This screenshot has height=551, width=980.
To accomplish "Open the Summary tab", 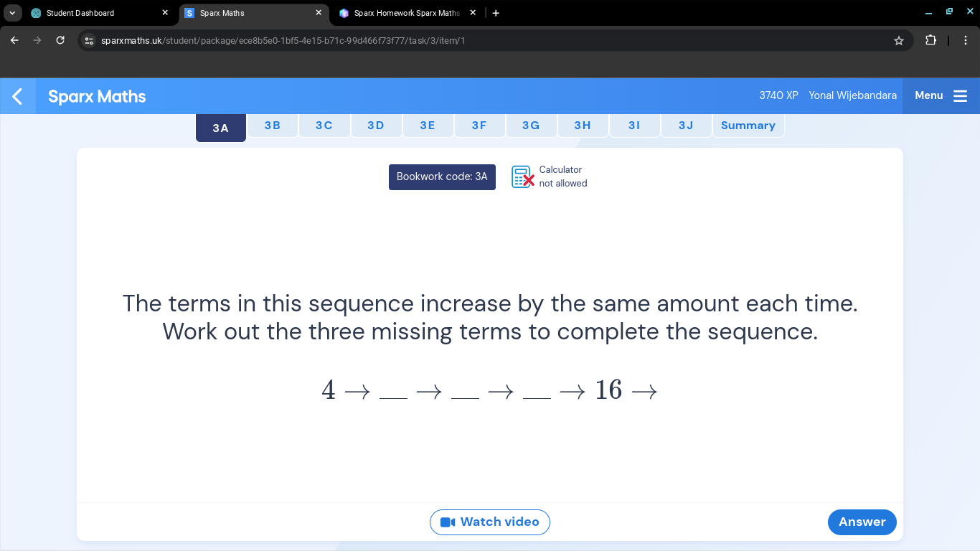I will 748,125.
